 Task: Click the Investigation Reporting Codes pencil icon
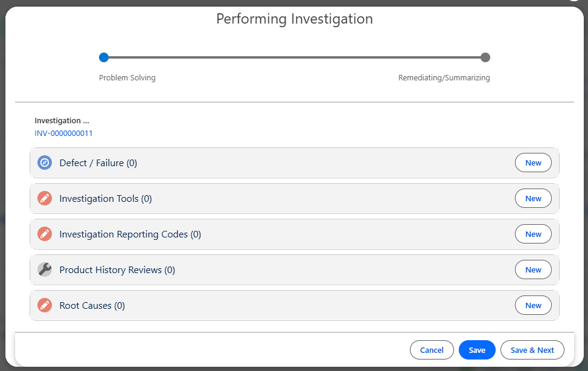45,234
